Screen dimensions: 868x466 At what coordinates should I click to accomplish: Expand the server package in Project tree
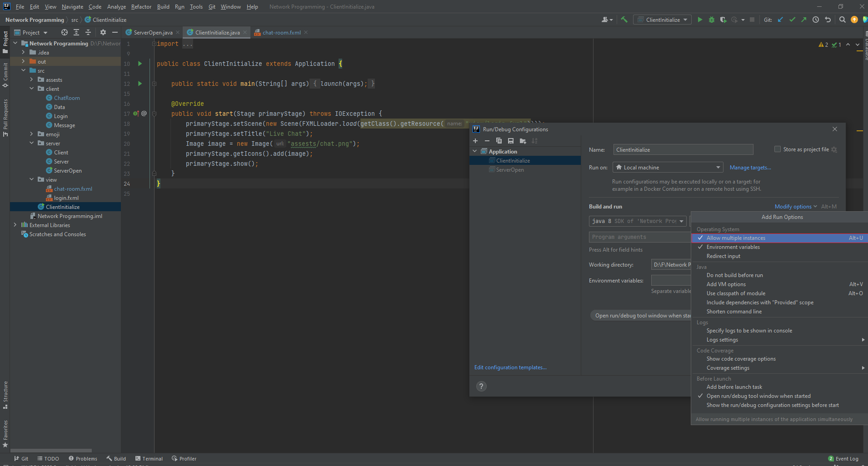point(31,143)
